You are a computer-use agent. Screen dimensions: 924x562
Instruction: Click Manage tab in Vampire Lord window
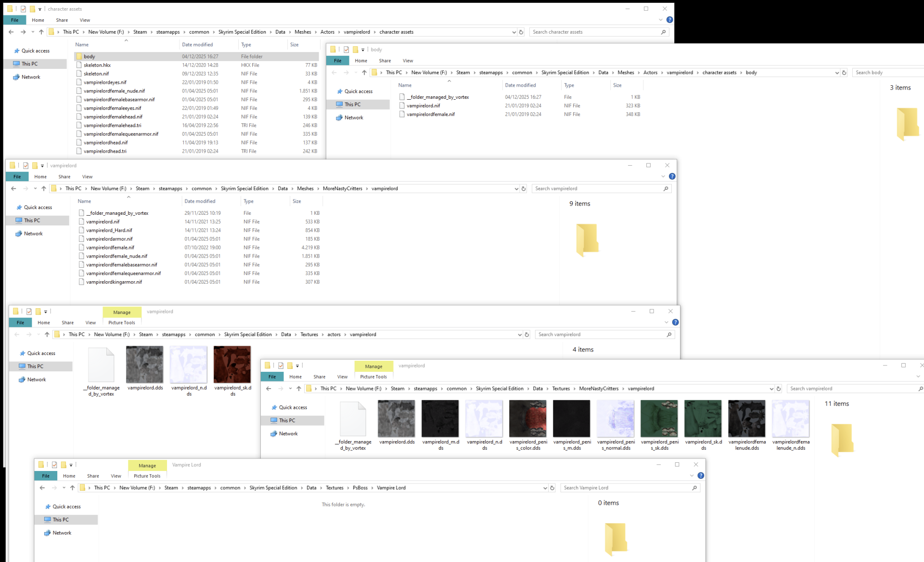(147, 465)
